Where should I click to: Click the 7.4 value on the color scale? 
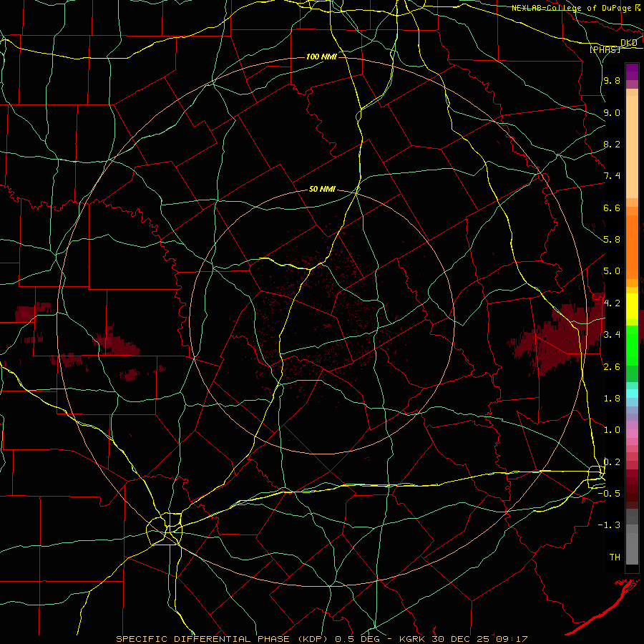click(x=612, y=176)
